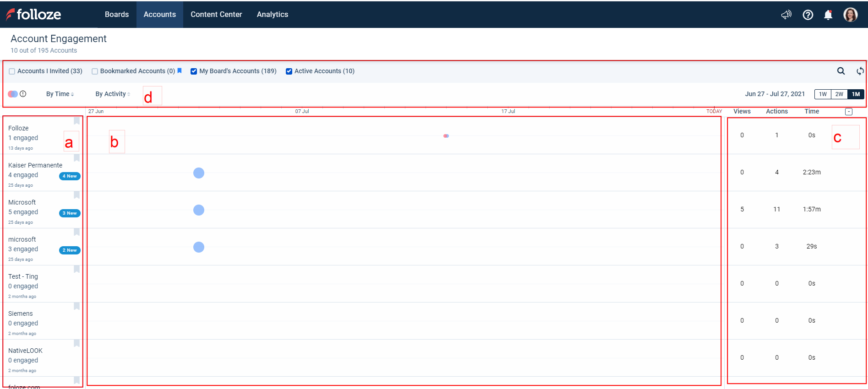Click the 2:23m time value

pos(812,172)
